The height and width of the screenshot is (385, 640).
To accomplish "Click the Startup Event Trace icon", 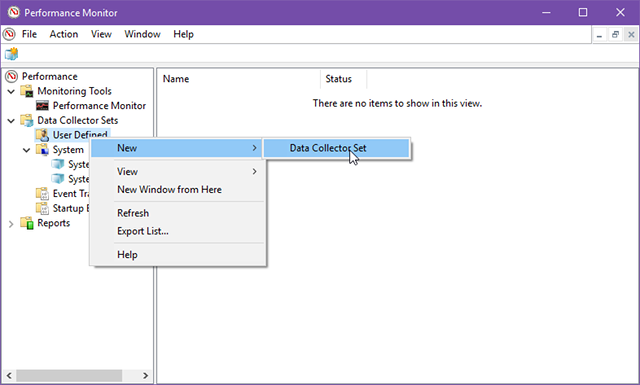I will [x=42, y=208].
